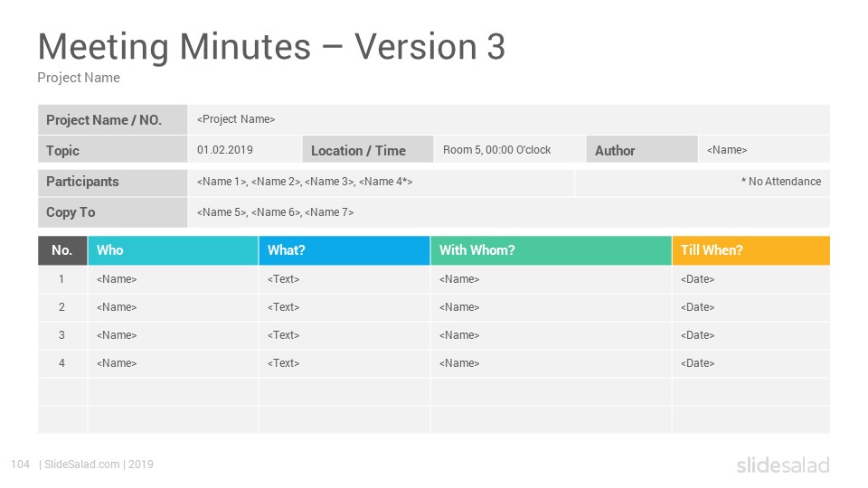The image size is (868, 488).
Task: Click the orange Till When? header
Action: pyautogui.click(x=751, y=250)
